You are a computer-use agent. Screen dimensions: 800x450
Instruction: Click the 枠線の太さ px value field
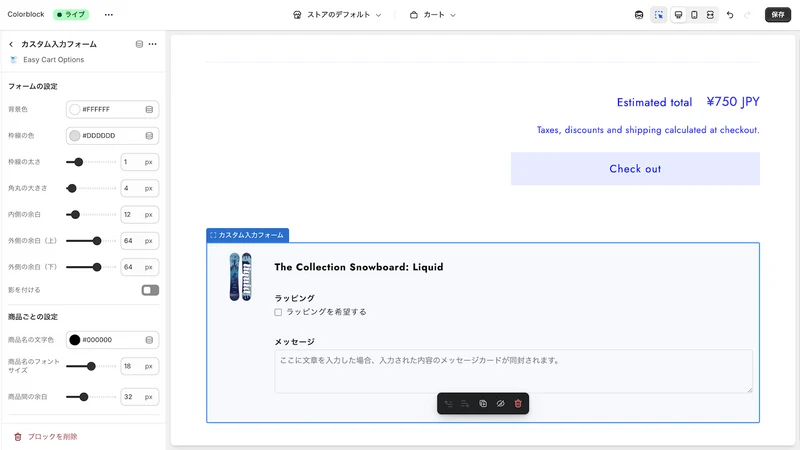(139, 162)
